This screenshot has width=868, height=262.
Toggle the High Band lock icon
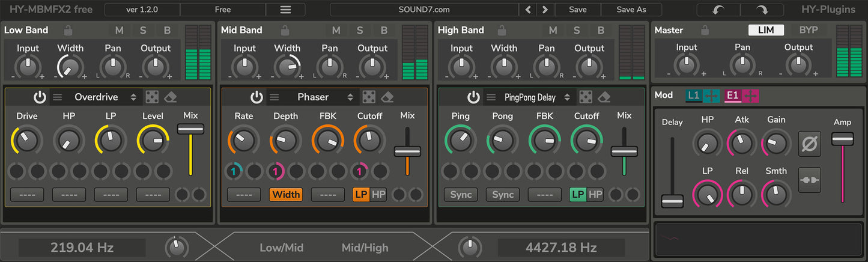pyautogui.click(x=502, y=30)
